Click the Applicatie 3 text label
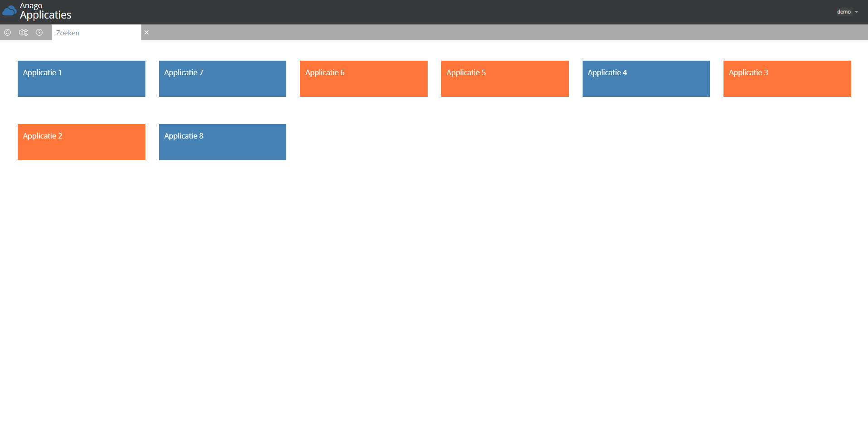 748,72
